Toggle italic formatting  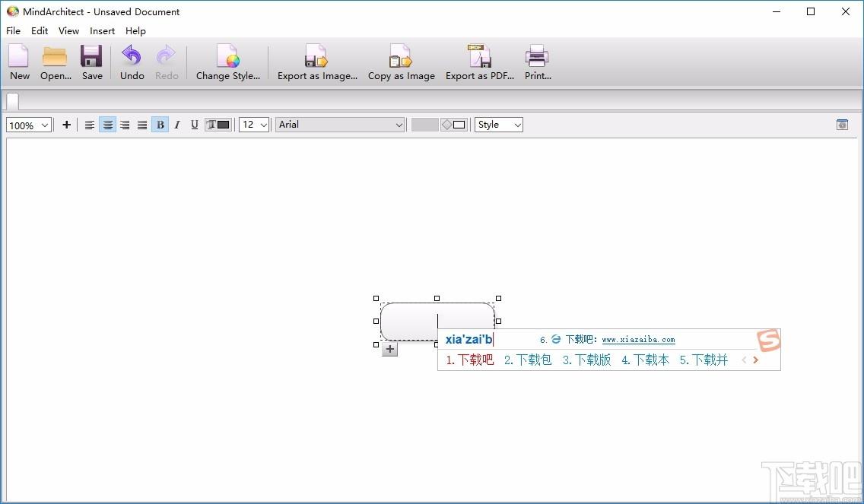click(177, 125)
